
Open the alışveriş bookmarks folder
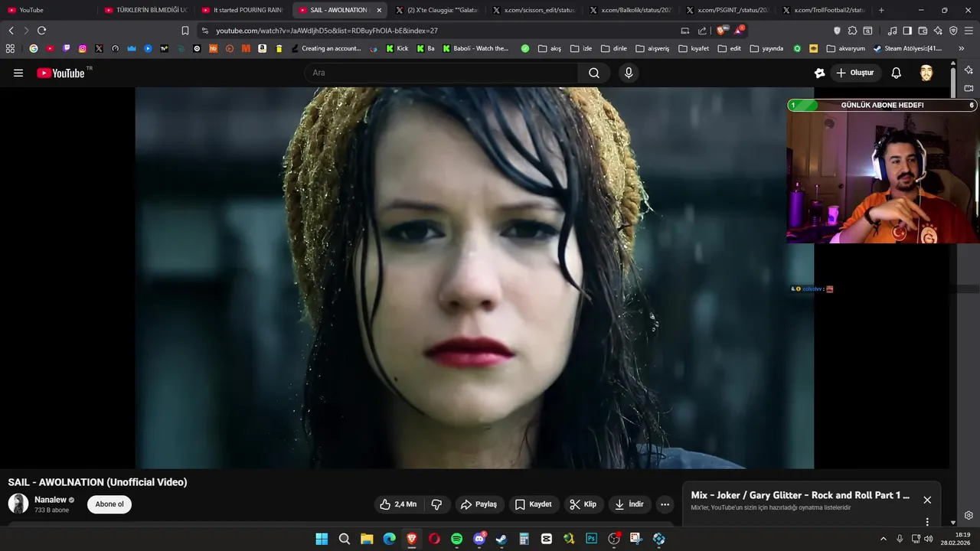(x=652, y=48)
